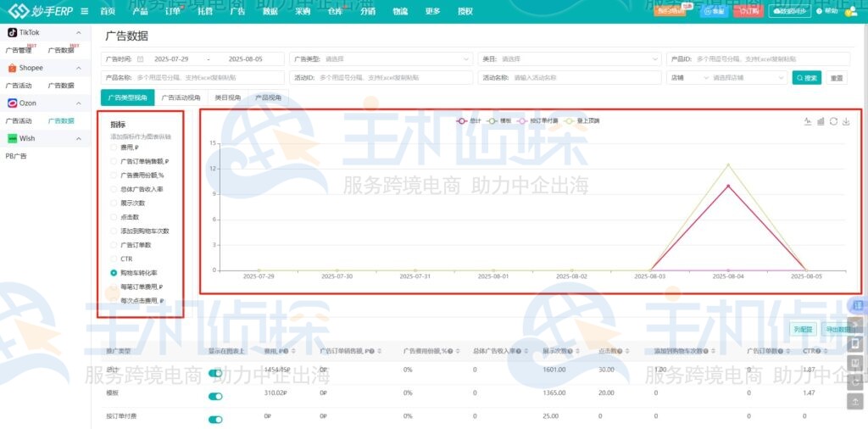Switch to the 广告活动视角 tab
Viewport: 868px width, 429px height.
[x=181, y=97]
